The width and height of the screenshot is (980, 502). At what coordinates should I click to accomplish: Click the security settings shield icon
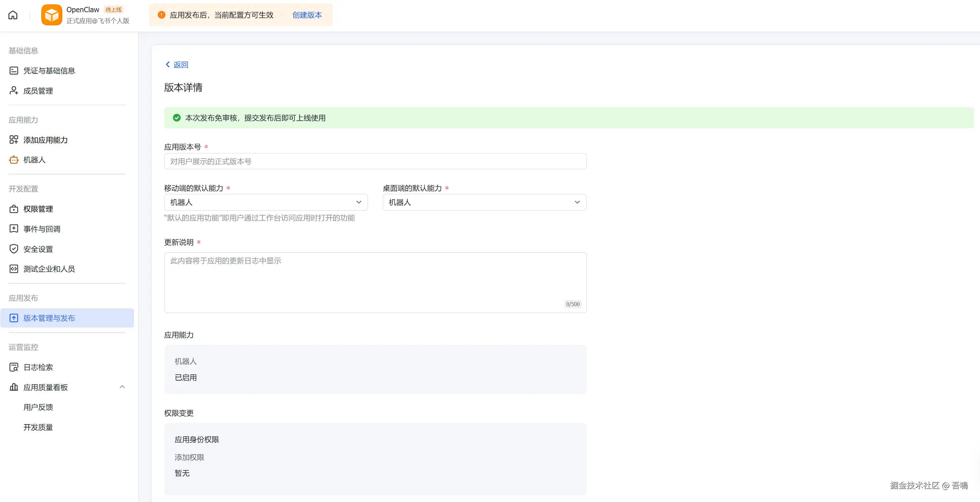click(14, 249)
